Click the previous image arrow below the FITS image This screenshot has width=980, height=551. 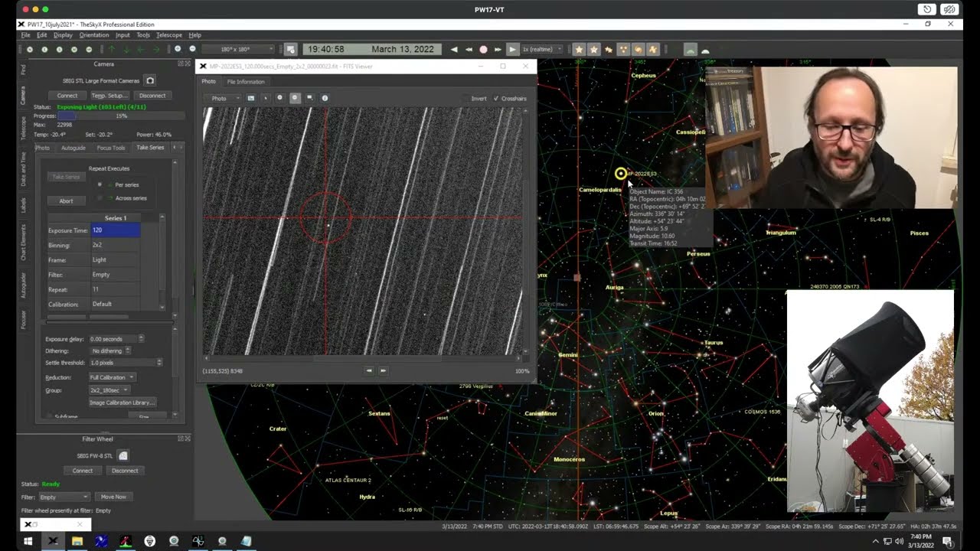[369, 370]
